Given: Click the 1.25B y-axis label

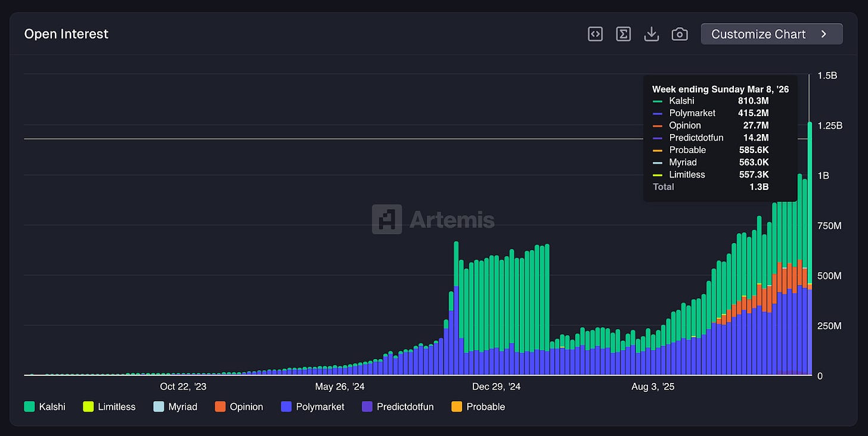Looking at the screenshot, I should pyautogui.click(x=830, y=126).
